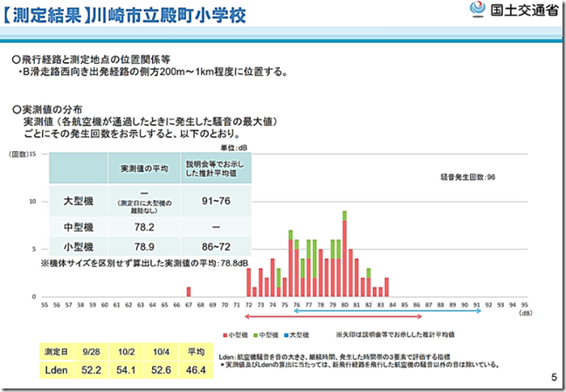Viewport: 566px width, 392px height.
Task: Click the 86~72 estimate for 小型機
Action: (216, 247)
